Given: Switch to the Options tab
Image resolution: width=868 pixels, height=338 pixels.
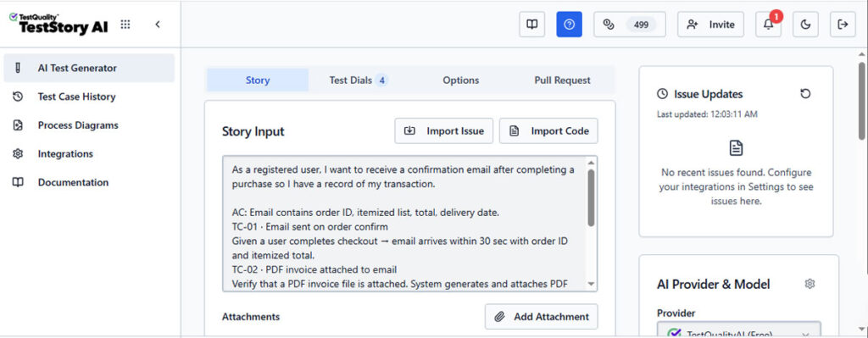Looking at the screenshot, I should pyautogui.click(x=460, y=80).
